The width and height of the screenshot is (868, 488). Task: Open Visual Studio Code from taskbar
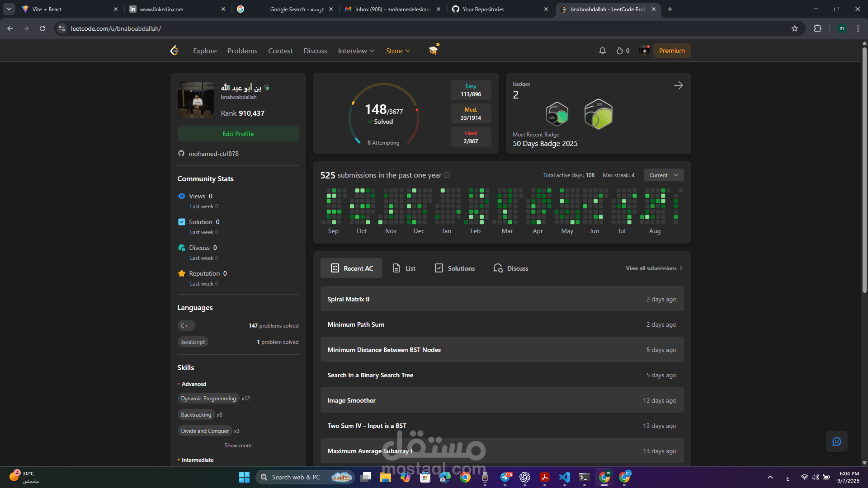(564, 477)
